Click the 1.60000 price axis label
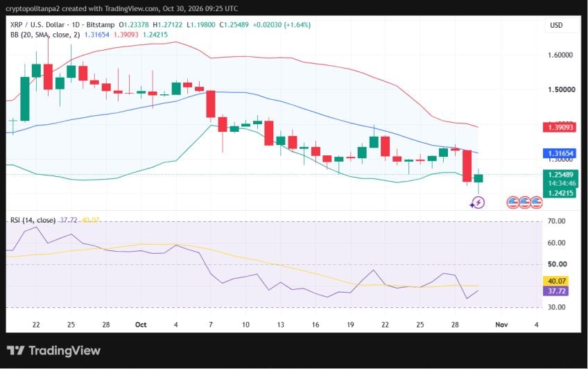Image resolution: width=588 pixels, height=369 pixels. point(560,55)
